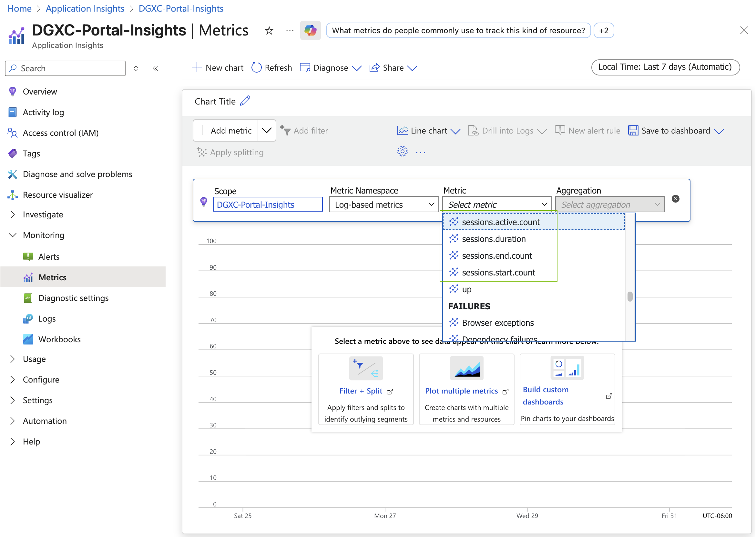756x539 pixels.
Task: Click the Copilot icon in header
Action: coord(310,31)
